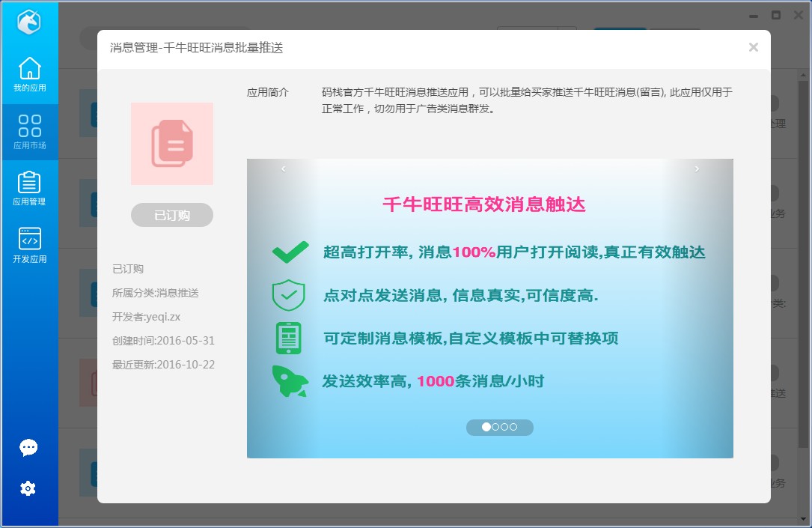The height and width of the screenshot is (528, 812).
Task: Open 应用市场 in sidebar
Action: [x=29, y=132]
